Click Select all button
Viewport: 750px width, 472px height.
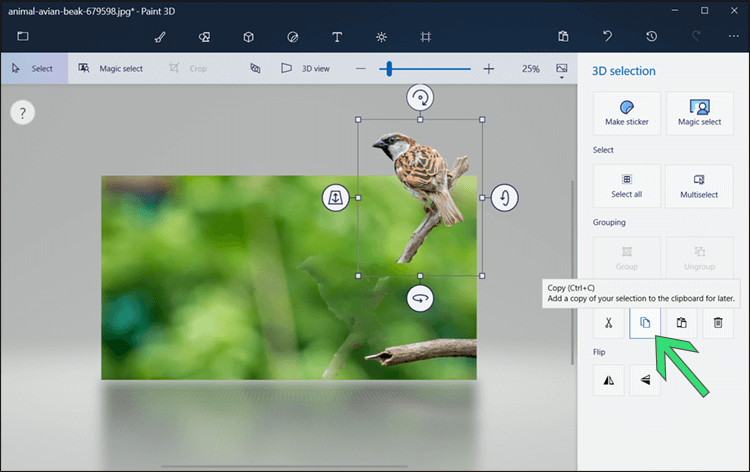(627, 186)
